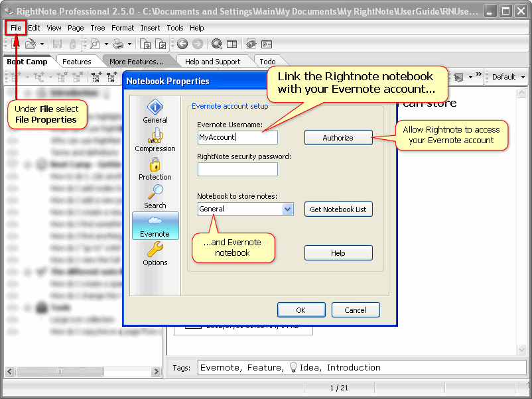Open the View menu
This screenshot has width=532, height=399.
click(54, 28)
